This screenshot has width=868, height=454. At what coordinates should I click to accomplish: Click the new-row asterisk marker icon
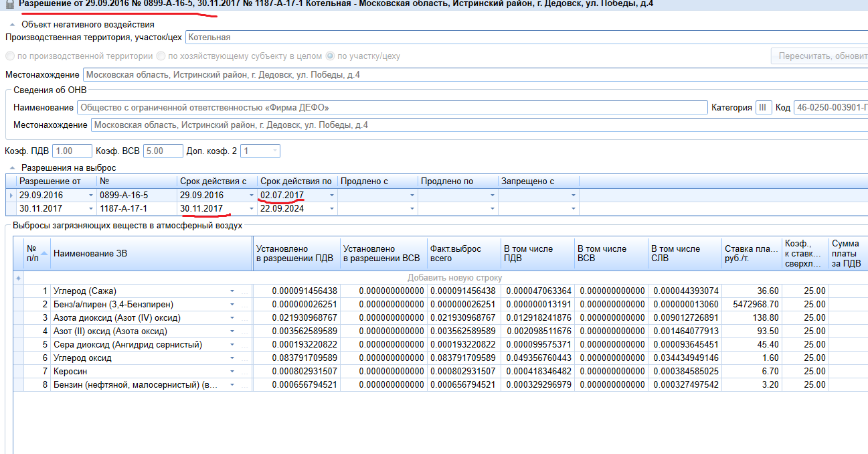[x=19, y=278]
